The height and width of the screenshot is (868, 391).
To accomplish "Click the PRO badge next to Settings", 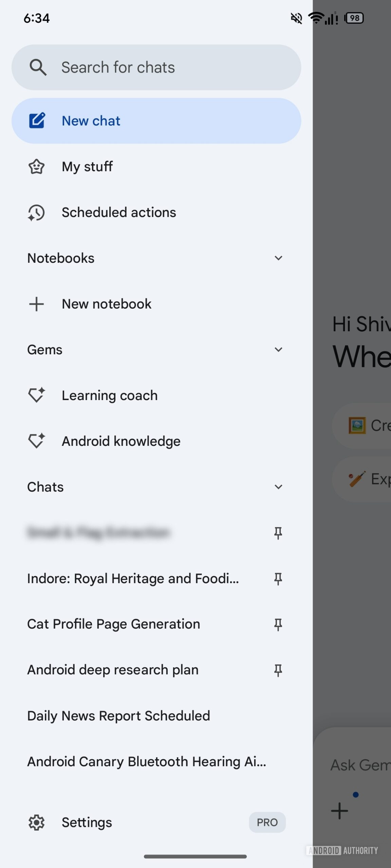I will 267,822.
